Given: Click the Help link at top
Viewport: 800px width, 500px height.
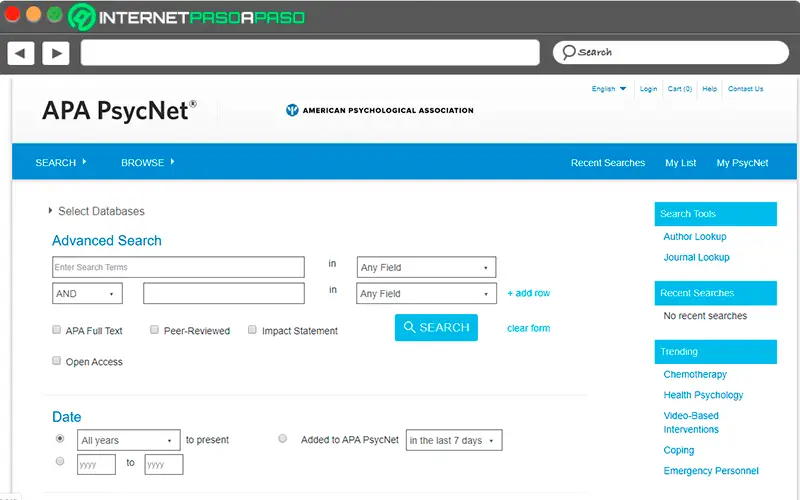Looking at the screenshot, I should pos(710,89).
